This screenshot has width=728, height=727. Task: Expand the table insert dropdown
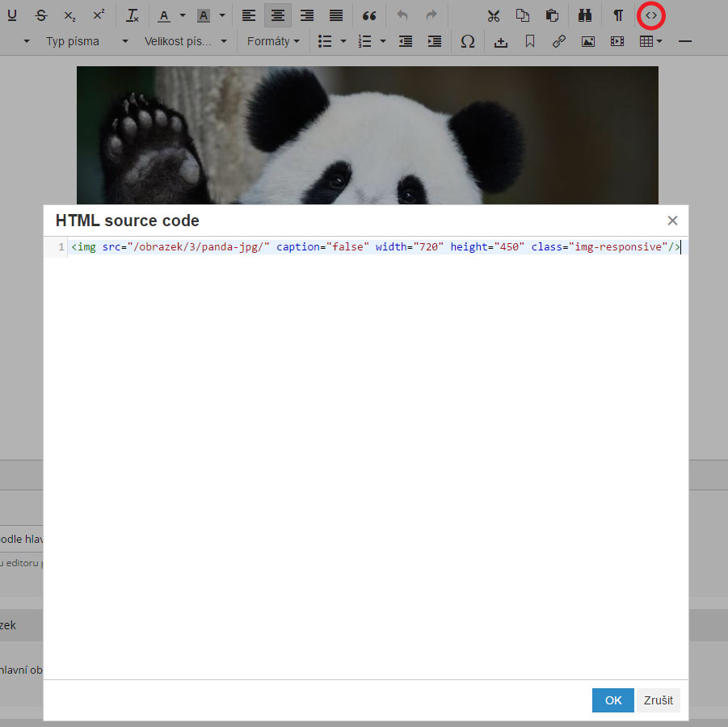point(660,41)
